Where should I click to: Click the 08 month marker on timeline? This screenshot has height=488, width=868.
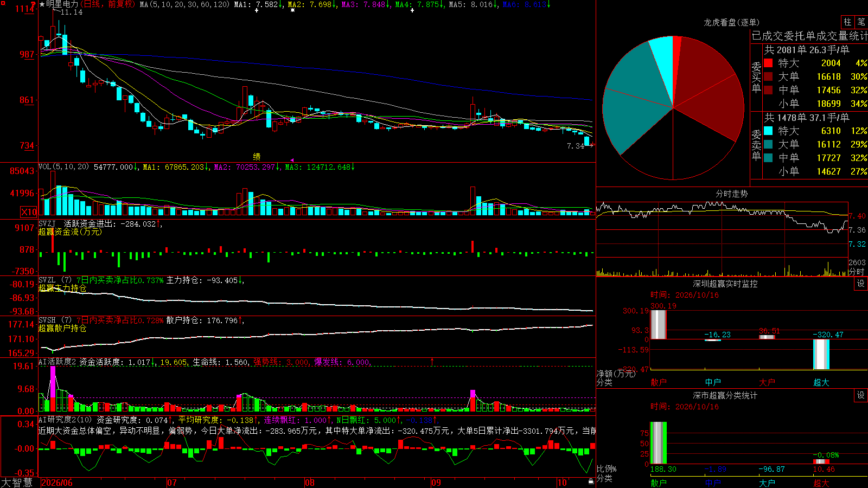(310, 483)
